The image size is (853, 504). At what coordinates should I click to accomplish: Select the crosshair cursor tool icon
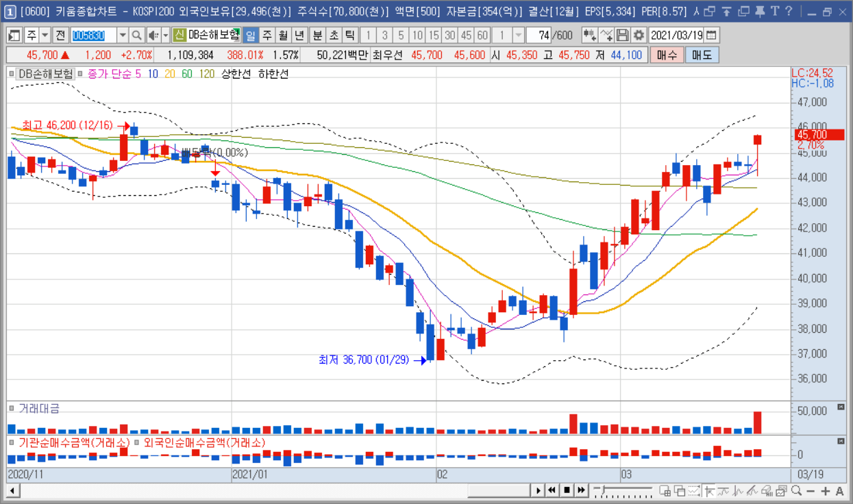tap(710, 491)
